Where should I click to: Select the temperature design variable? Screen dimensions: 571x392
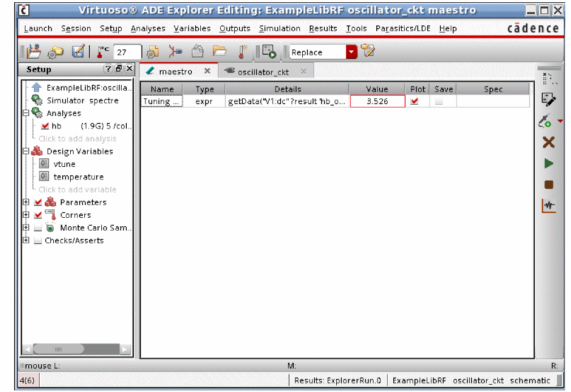click(x=78, y=177)
